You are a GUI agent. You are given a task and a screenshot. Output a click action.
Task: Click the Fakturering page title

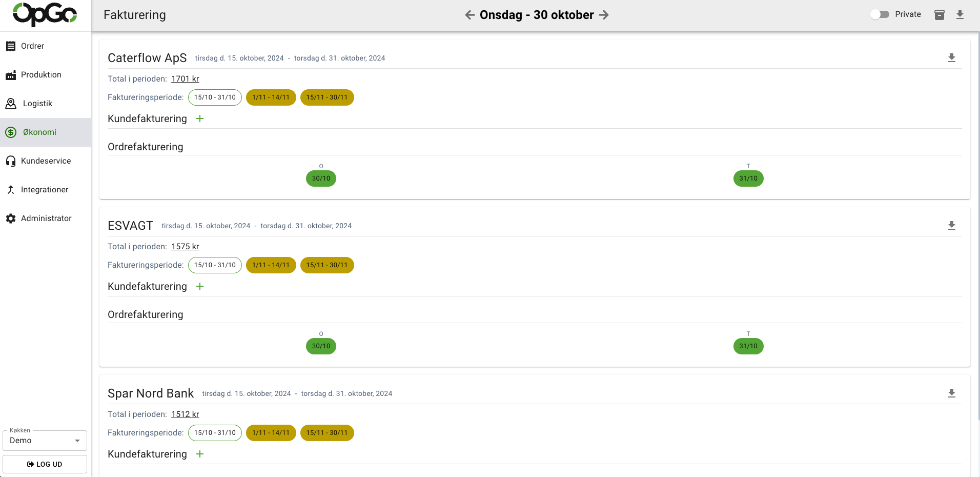click(135, 15)
